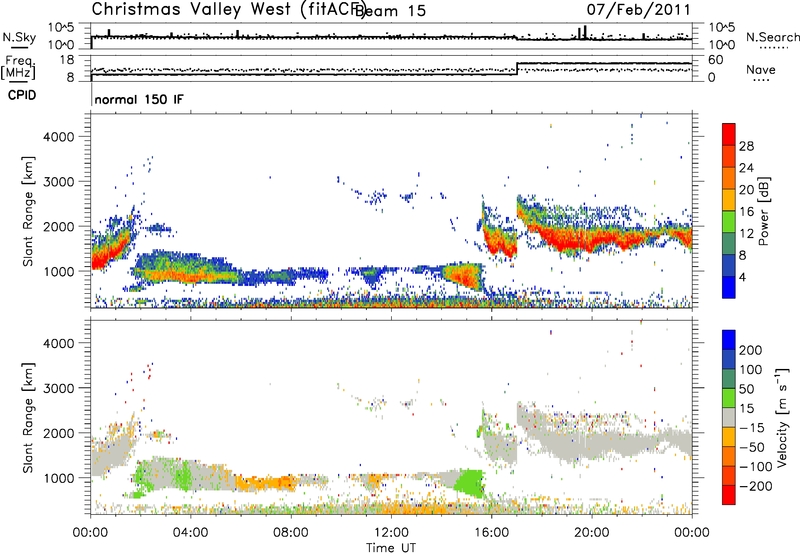
Task: Click the Power color bar value '28'
Action: tap(746, 146)
